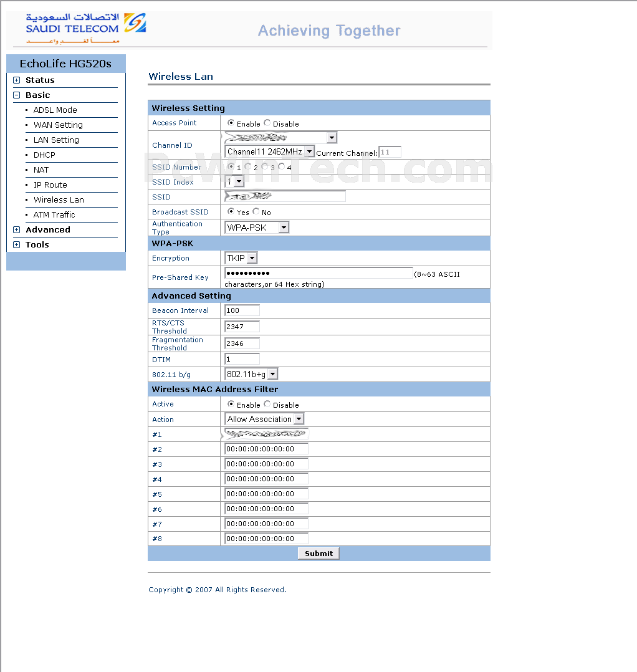Click MAC address field #4
Image resolution: width=637 pixels, height=672 pixels.
266,479
